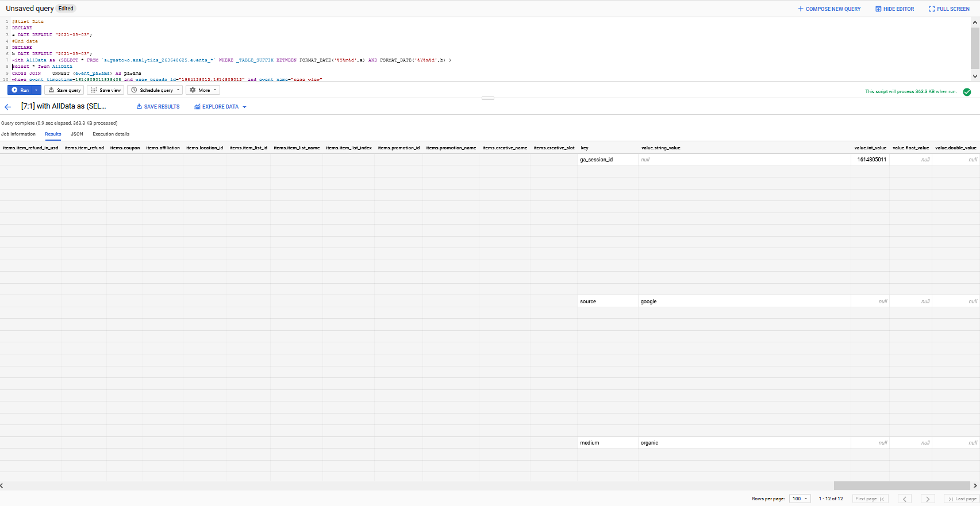Switch to the JSON tab
980x506 pixels.
click(77, 134)
